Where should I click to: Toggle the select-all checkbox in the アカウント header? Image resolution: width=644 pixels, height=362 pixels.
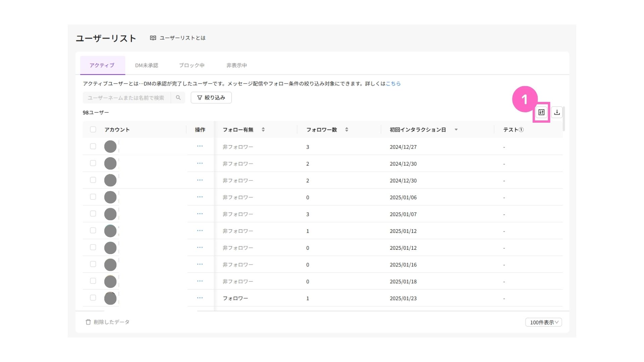pyautogui.click(x=93, y=129)
